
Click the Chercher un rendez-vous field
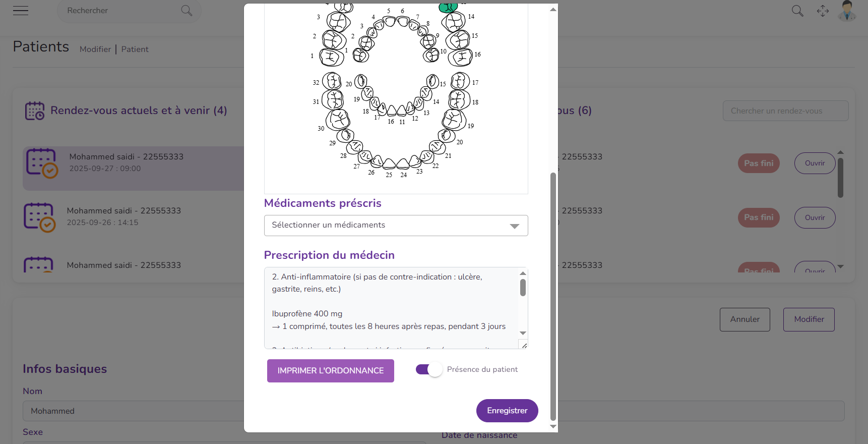tap(785, 111)
